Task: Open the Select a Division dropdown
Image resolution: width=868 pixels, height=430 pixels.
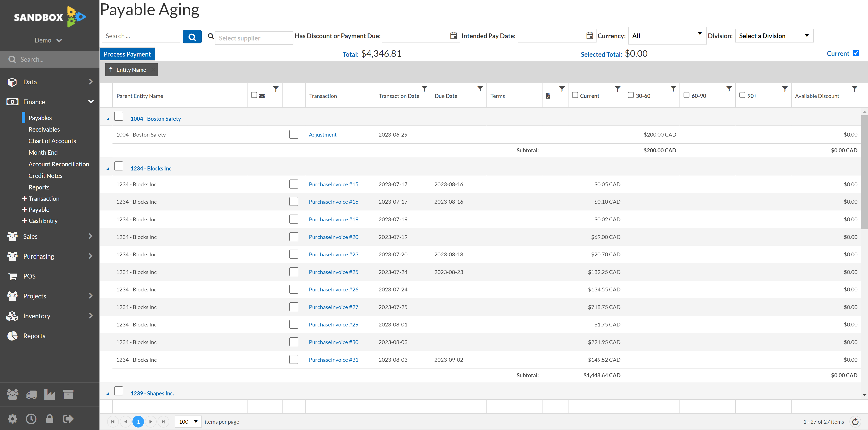Action: (x=774, y=36)
